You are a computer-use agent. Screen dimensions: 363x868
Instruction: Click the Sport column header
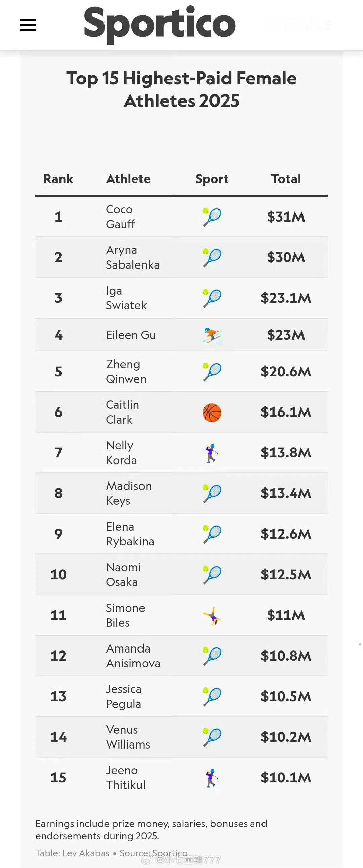coord(212,179)
